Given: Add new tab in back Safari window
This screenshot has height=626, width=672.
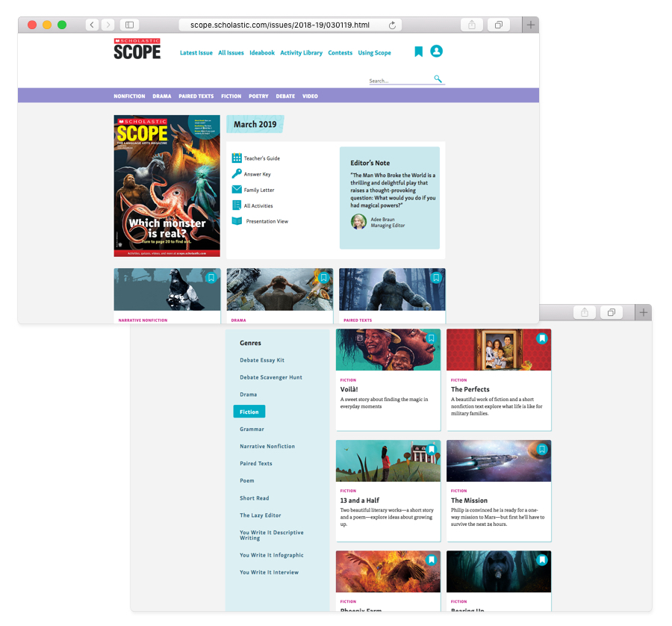Looking at the screenshot, I should click(x=644, y=312).
